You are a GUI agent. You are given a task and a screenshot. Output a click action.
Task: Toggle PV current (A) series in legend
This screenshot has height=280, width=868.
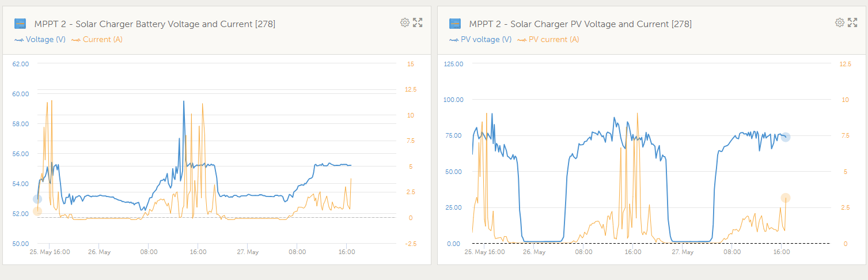pyautogui.click(x=548, y=40)
